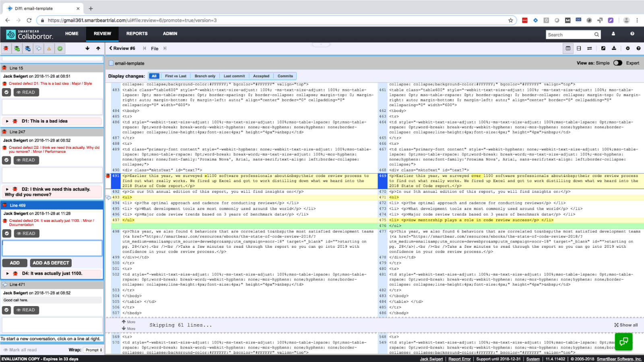Click the green checked bug filter icon

(17, 49)
